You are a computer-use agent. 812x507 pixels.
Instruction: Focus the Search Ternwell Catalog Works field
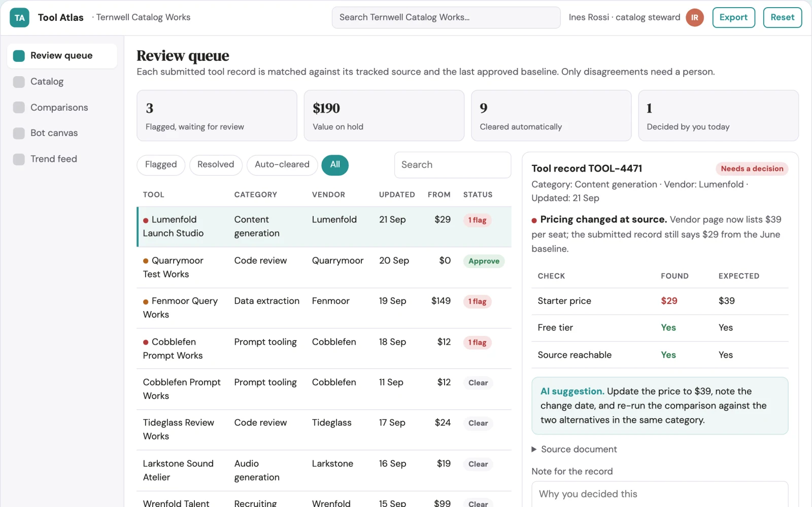(446, 18)
